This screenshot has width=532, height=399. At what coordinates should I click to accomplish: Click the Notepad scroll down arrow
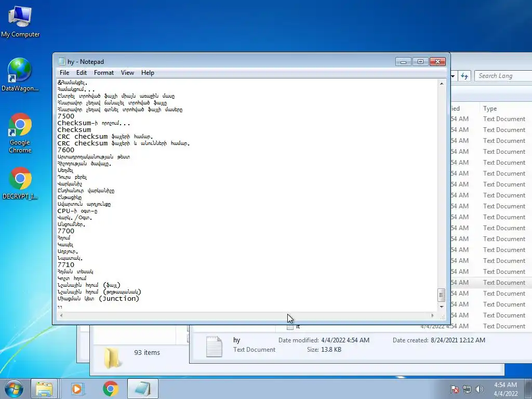click(x=442, y=307)
